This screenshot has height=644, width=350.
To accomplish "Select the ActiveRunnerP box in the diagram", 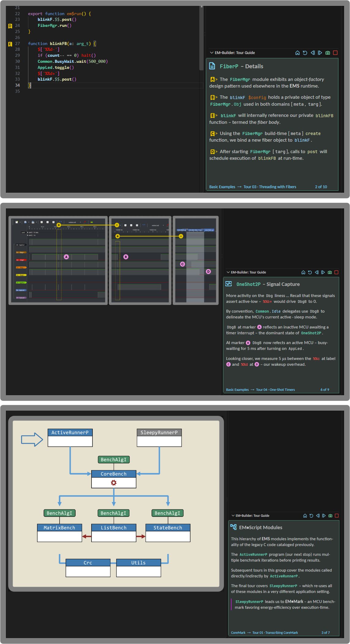I will [70, 438].
